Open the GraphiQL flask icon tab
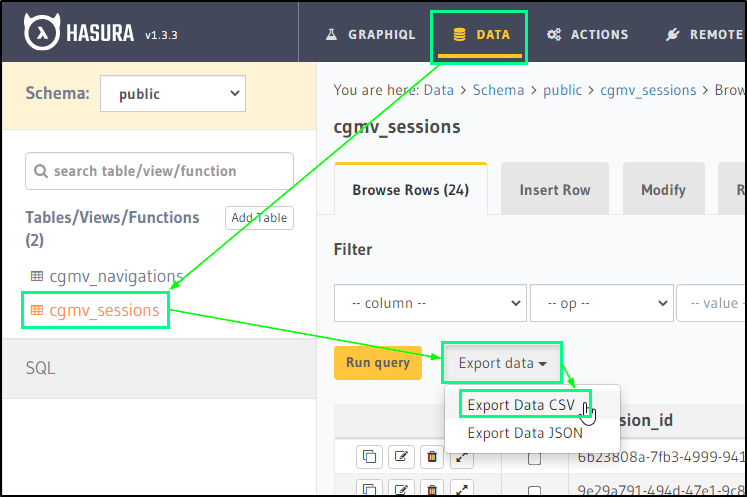Screen dimensions: 747x497 click(x=331, y=34)
